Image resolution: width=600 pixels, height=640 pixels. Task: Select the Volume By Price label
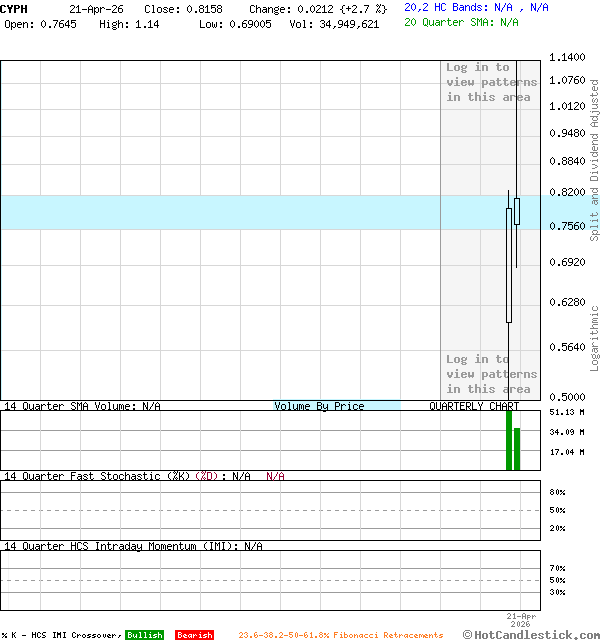click(319, 406)
